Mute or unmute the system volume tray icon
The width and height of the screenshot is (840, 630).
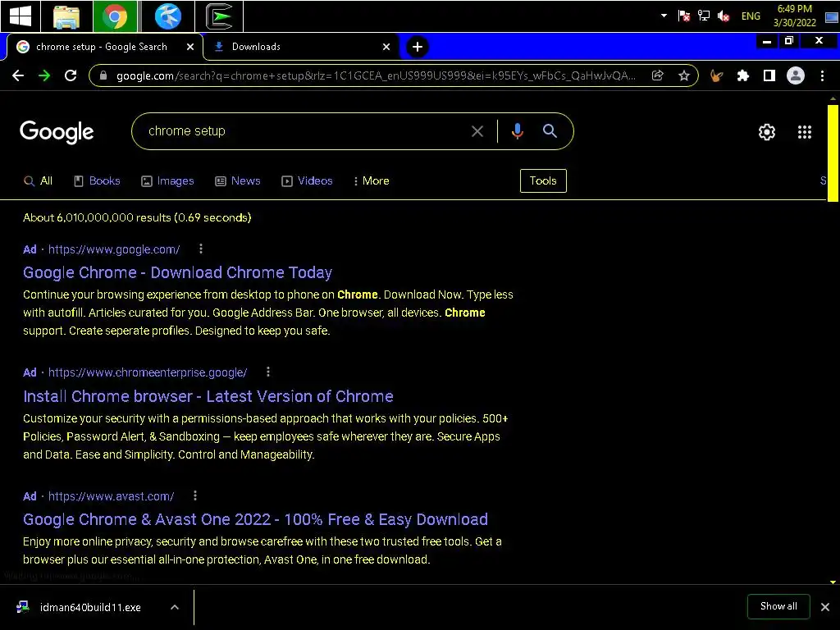tap(724, 16)
